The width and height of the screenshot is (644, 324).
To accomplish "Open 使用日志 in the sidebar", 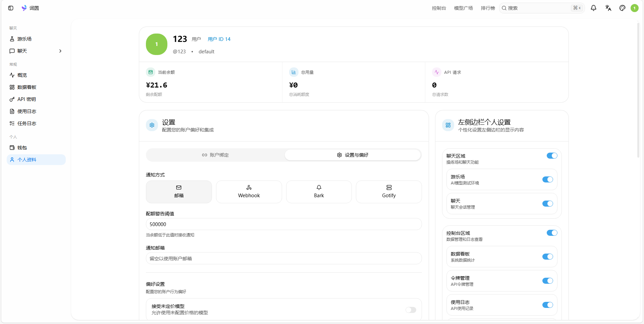I will click(x=36, y=111).
